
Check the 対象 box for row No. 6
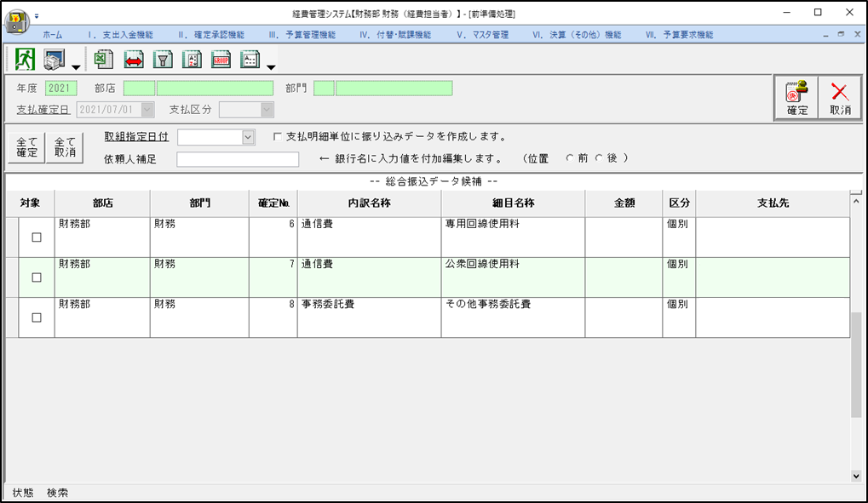click(x=37, y=237)
